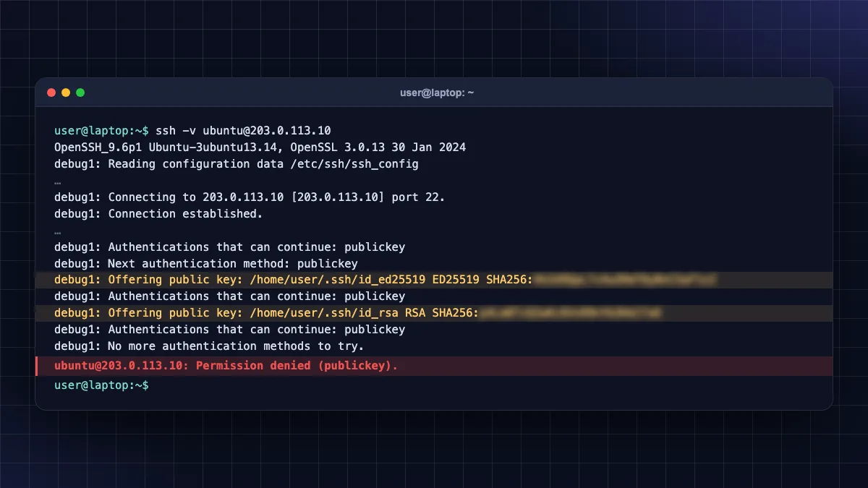Click the 'Reading configuration data /etc/ssh/ssh_config' line
Image resolution: width=868 pixels, height=488 pixels.
(x=237, y=164)
